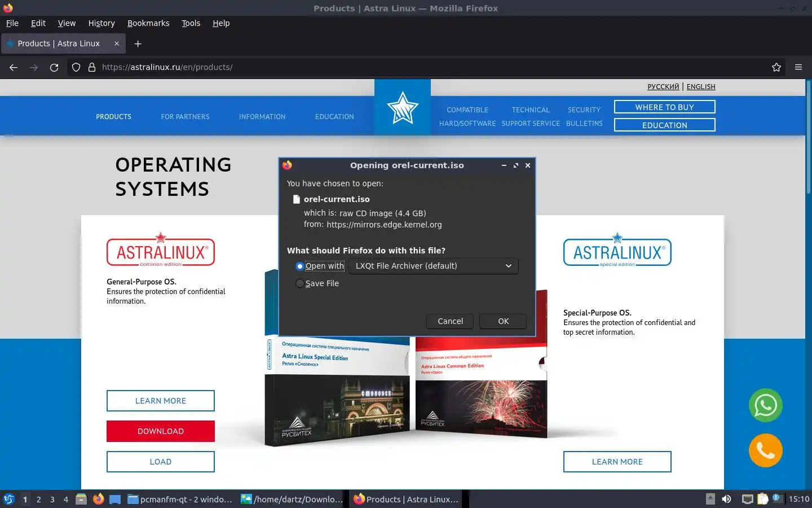Viewport: 812px width, 508px height.
Task: Switch to pcmanfm-qt taskbar window
Action: tap(180, 499)
